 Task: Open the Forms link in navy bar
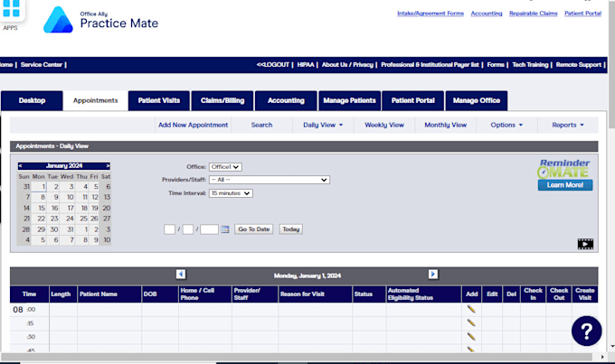click(x=496, y=65)
